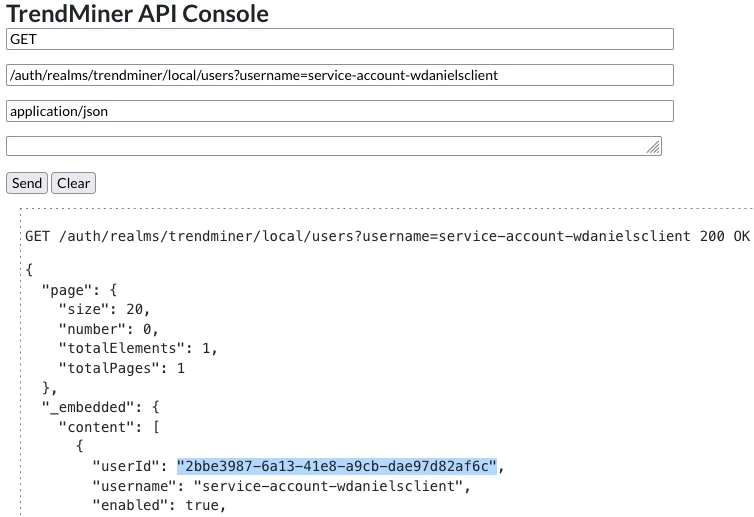Screen dimensions: 754x517
Task: Click the Send button
Action: [x=27, y=183]
